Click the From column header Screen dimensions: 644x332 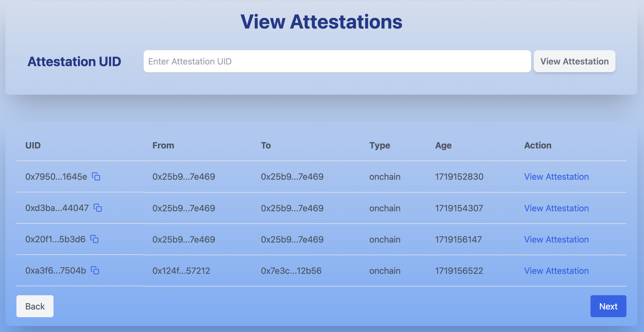coord(163,145)
